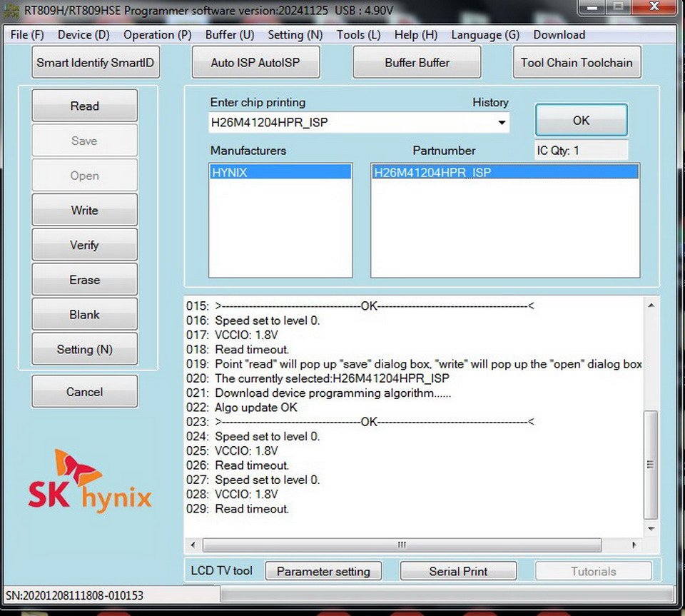Click the Erase button

(84, 280)
